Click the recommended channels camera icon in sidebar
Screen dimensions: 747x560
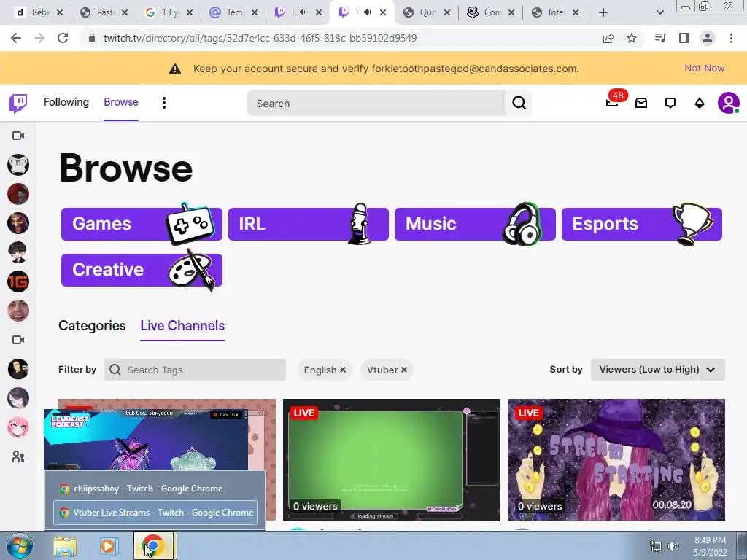tap(18, 340)
